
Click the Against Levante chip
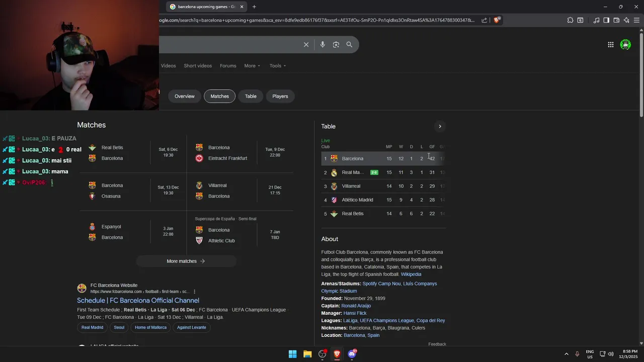191,327
